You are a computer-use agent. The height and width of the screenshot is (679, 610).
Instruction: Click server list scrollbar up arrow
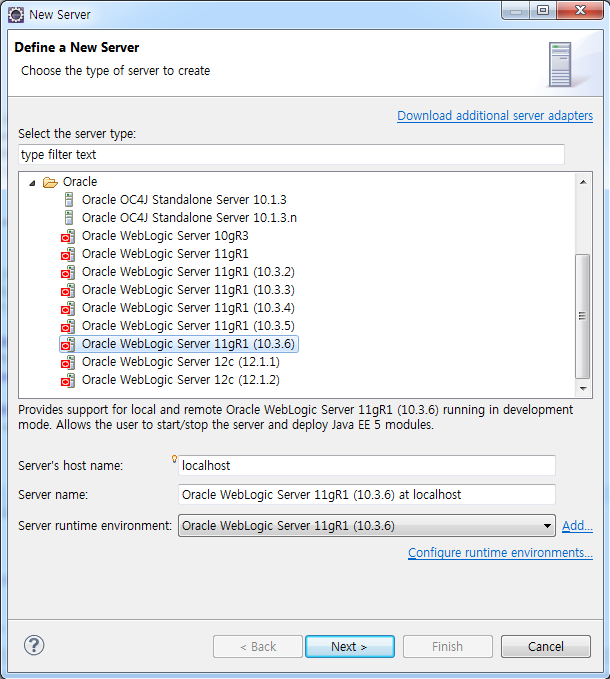point(583,182)
